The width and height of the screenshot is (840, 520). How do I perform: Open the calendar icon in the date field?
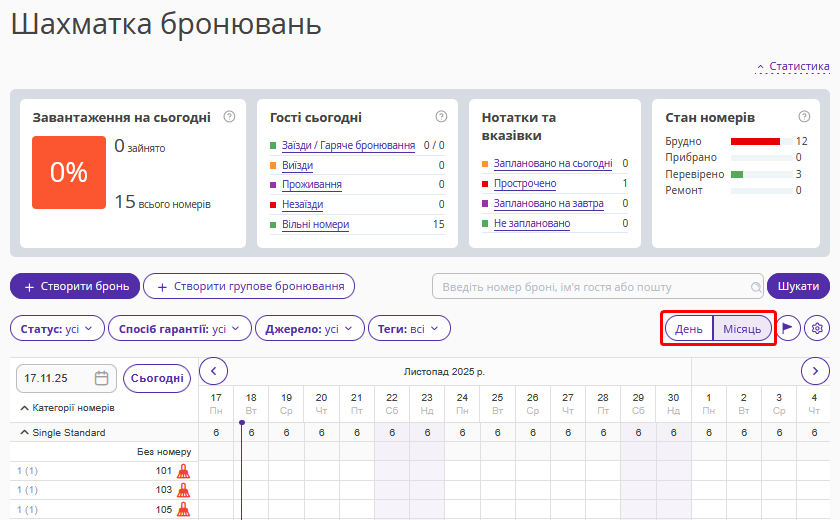point(101,379)
